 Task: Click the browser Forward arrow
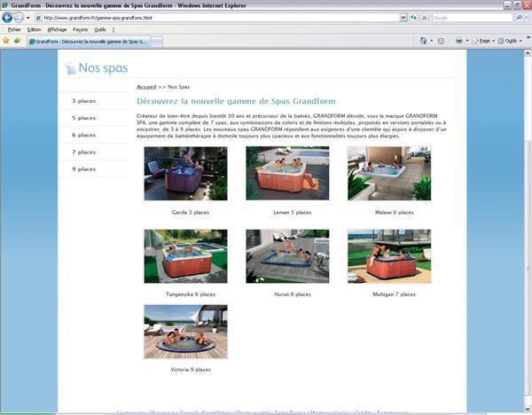pyautogui.click(x=19, y=18)
